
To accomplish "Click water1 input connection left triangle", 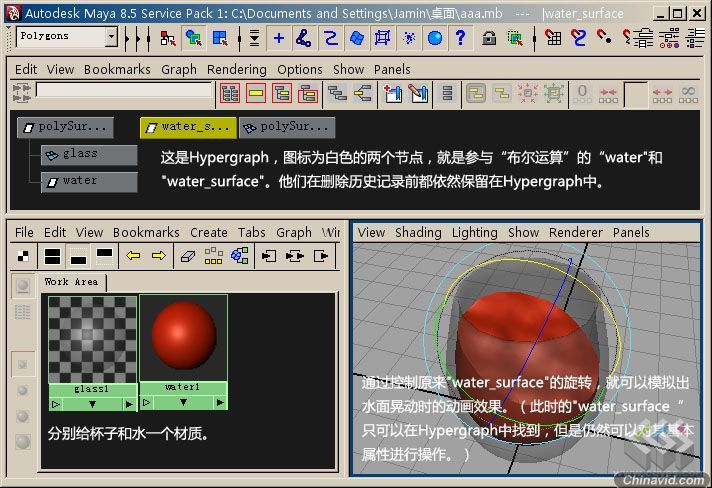I will coord(146,402).
